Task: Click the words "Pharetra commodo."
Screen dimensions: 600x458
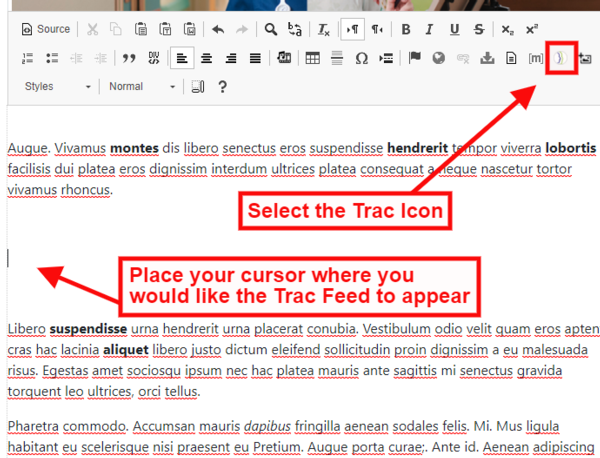Action: (68, 426)
